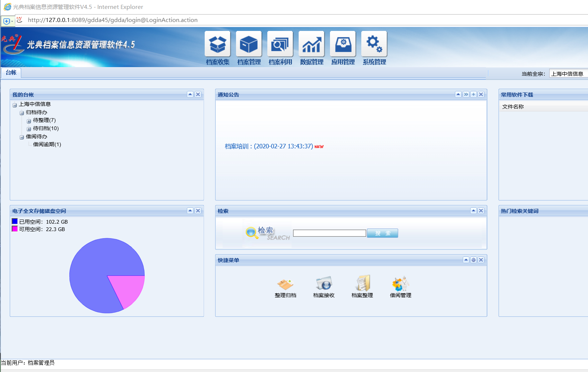588x372 pixels.
Task: Click the 光典 logo in the header
Action: (x=12, y=45)
